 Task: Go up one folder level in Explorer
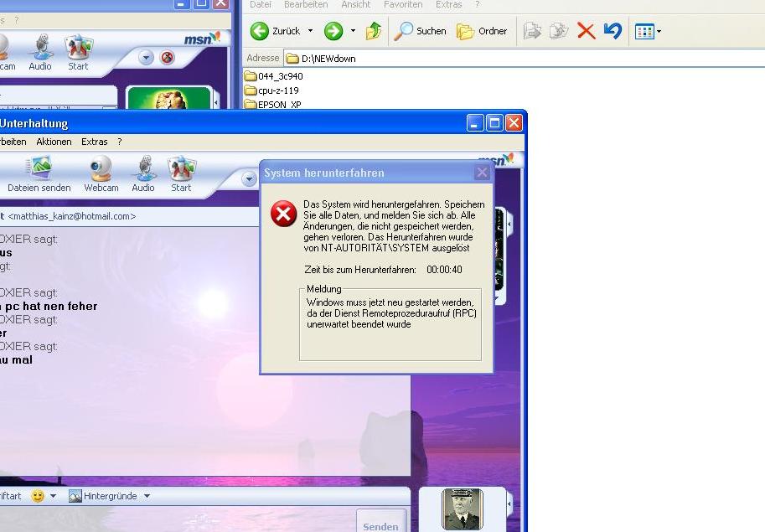click(x=374, y=31)
